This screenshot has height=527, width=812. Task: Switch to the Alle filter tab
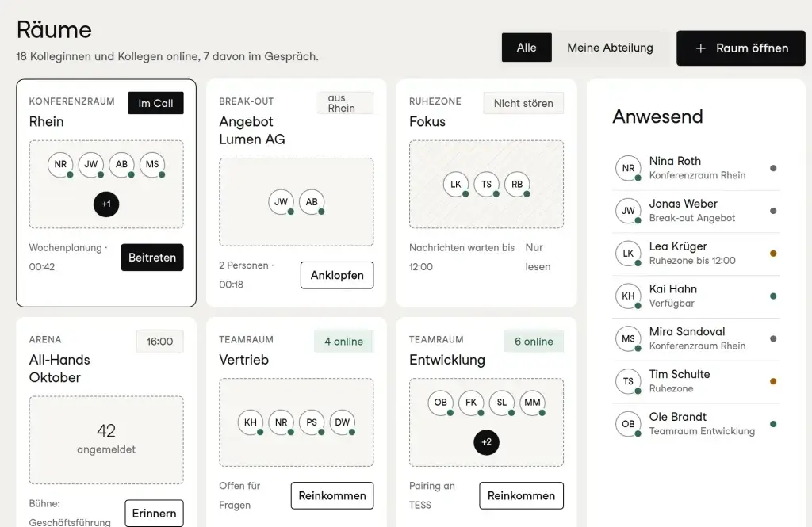(x=527, y=48)
